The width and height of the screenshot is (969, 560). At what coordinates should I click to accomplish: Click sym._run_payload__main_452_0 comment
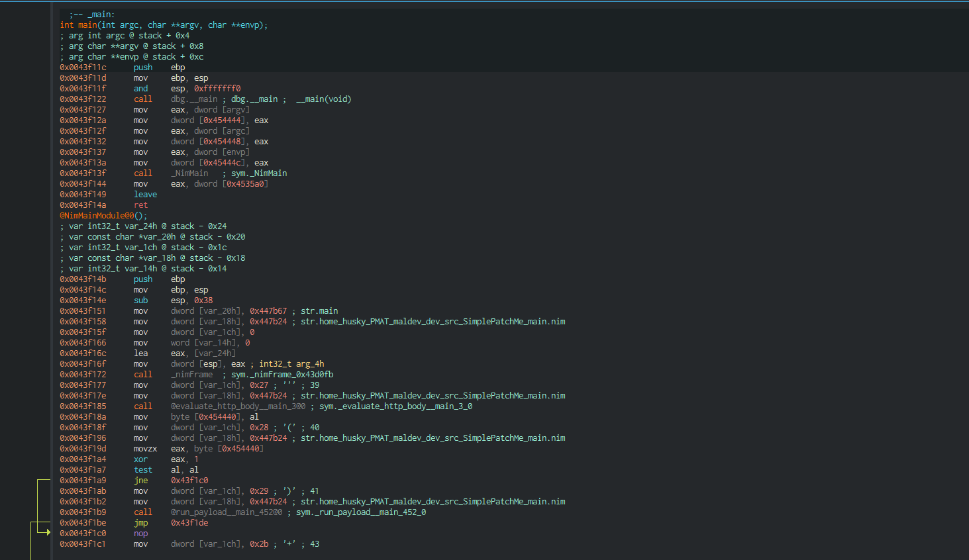(x=361, y=512)
